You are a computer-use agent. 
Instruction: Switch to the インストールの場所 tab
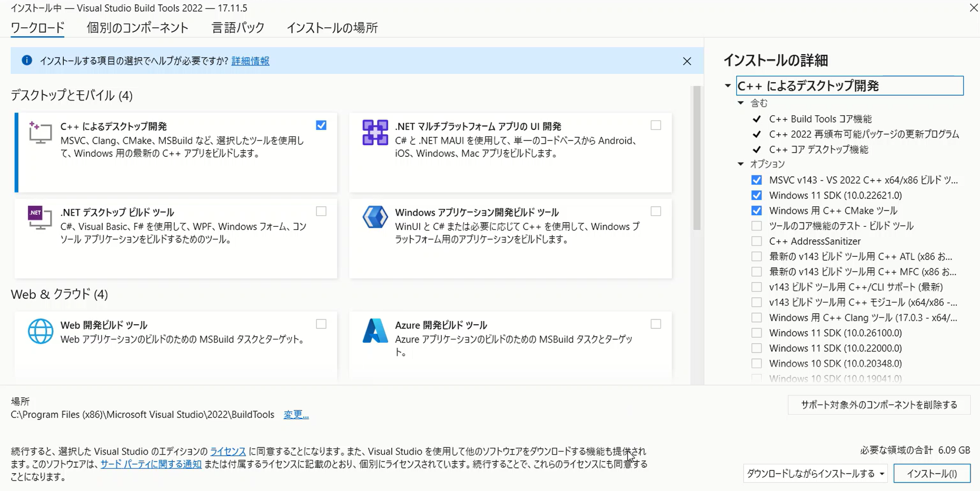(x=332, y=27)
